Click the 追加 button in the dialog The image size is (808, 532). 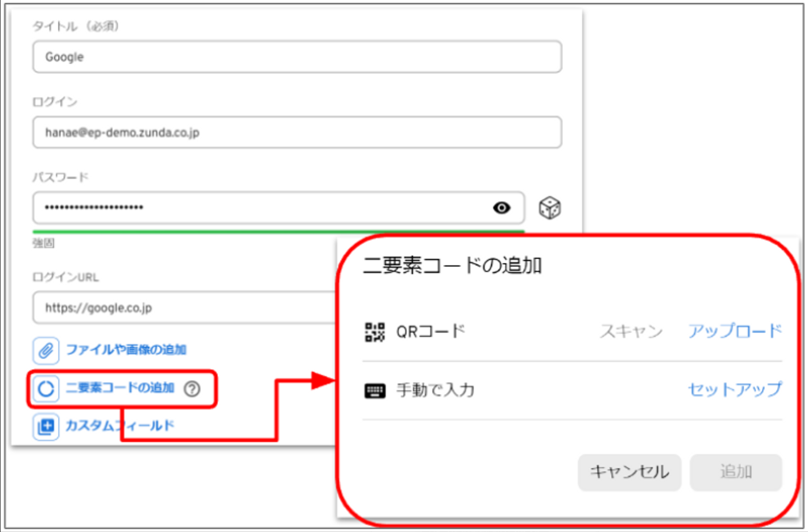coord(736,472)
